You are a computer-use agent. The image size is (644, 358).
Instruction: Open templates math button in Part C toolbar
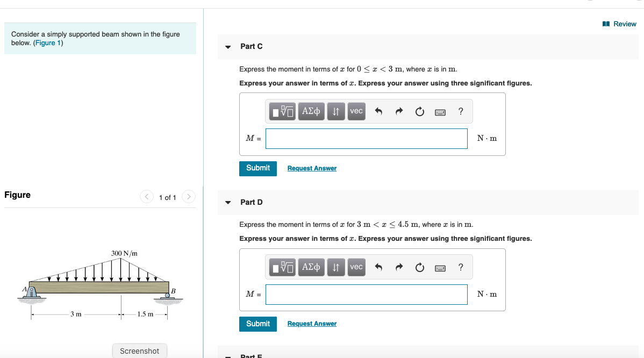(x=282, y=111)
